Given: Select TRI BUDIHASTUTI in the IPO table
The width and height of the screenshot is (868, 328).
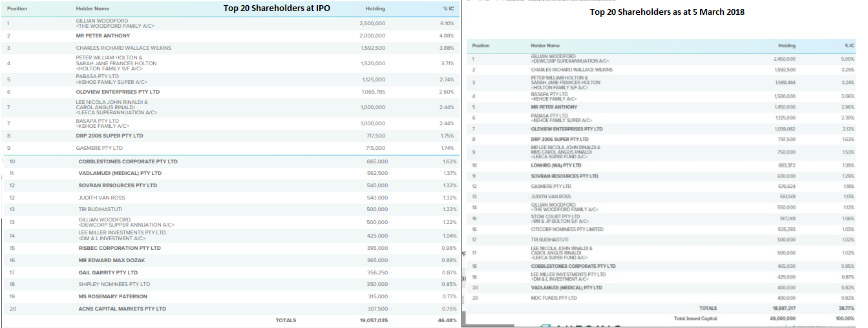Looking at the screenshot, I should [x=100, y=209].
